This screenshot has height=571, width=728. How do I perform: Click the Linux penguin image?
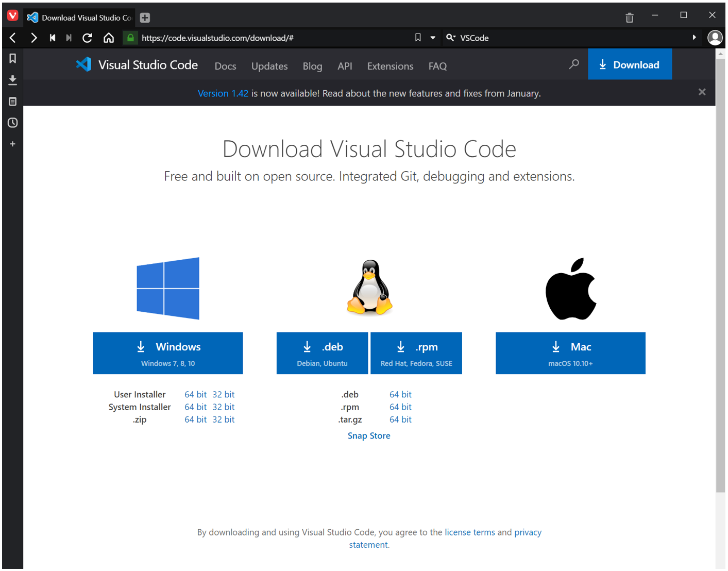click(x=369, y=287)
